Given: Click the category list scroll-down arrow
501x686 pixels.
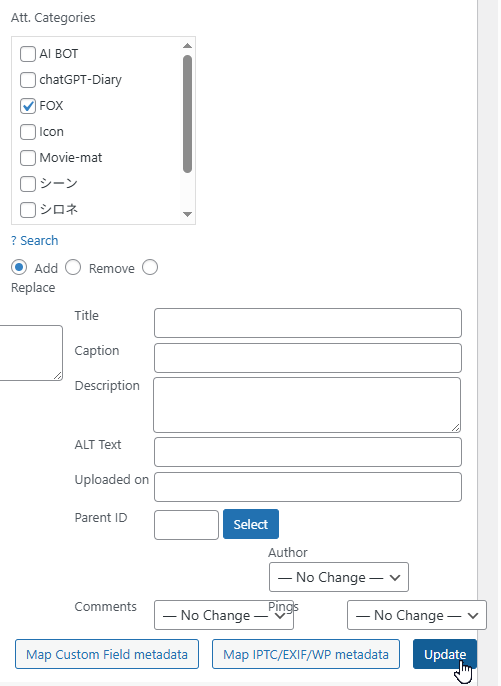Looking at the screenshot, I should 187,214.
